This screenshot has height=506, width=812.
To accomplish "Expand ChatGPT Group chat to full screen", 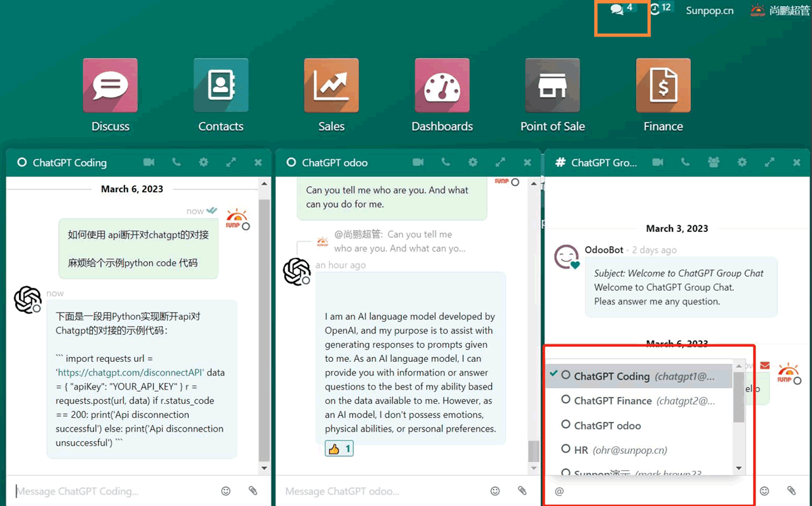I will tap(769, 162).
